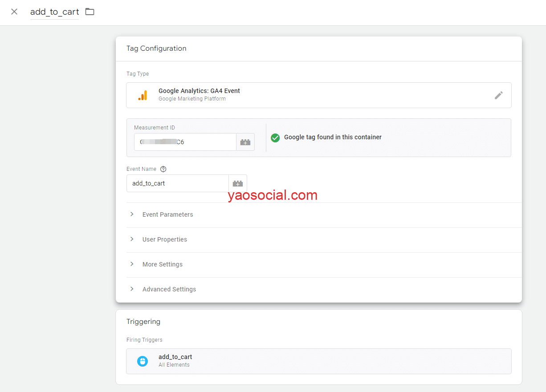Expand the User Properties section
The height and width of the screenshot is (392, 546).
(x=164, y=239)
